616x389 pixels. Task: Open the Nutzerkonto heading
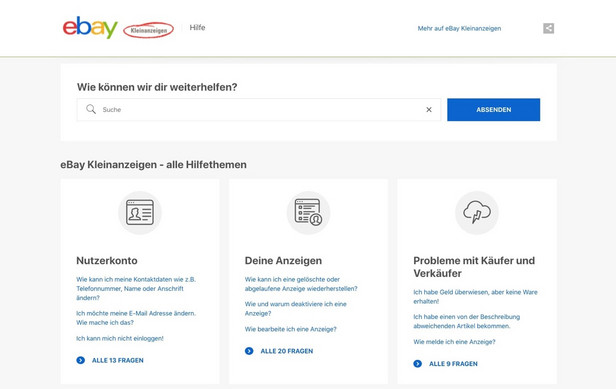[107, 261]
